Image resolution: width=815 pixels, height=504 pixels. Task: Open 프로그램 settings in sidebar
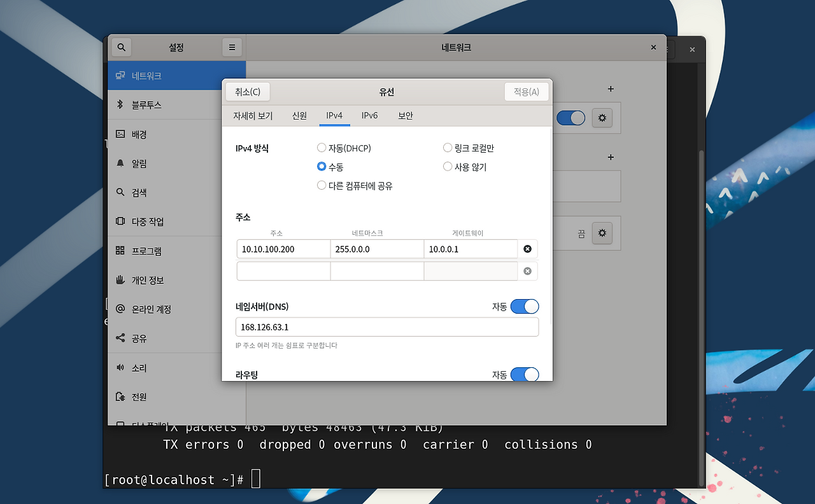pyautogui.click(x=176, y=251)
